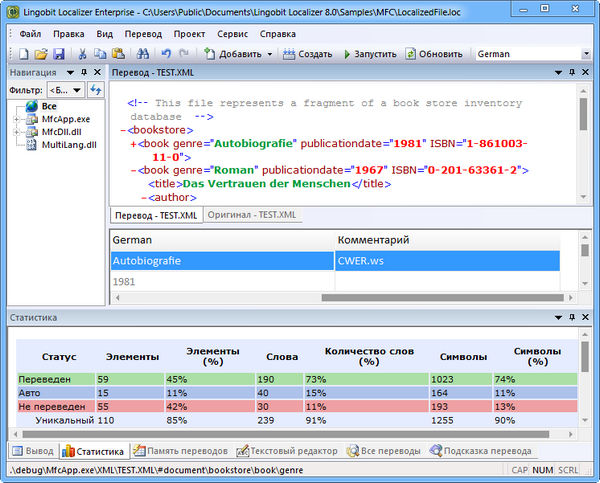
Task: Click the translation grid horizontal scrollbar
Action: point(340,298)
